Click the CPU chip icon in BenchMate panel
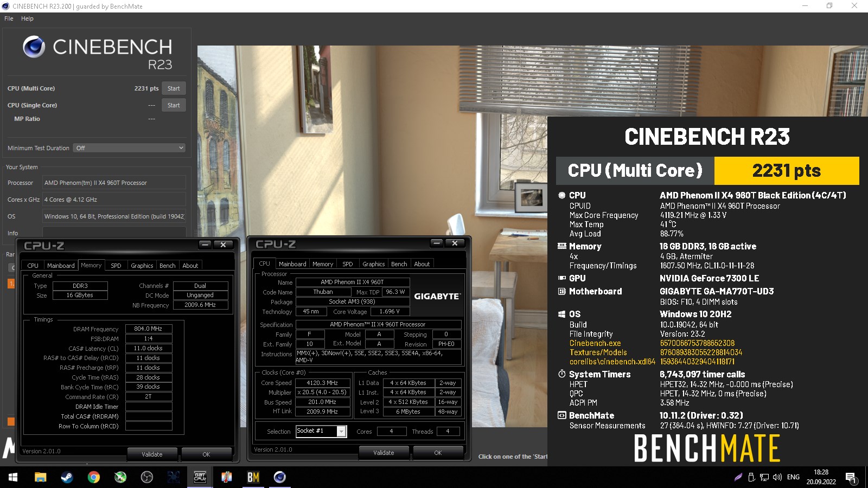The image size is (868, 488). (x=562, y=195)
